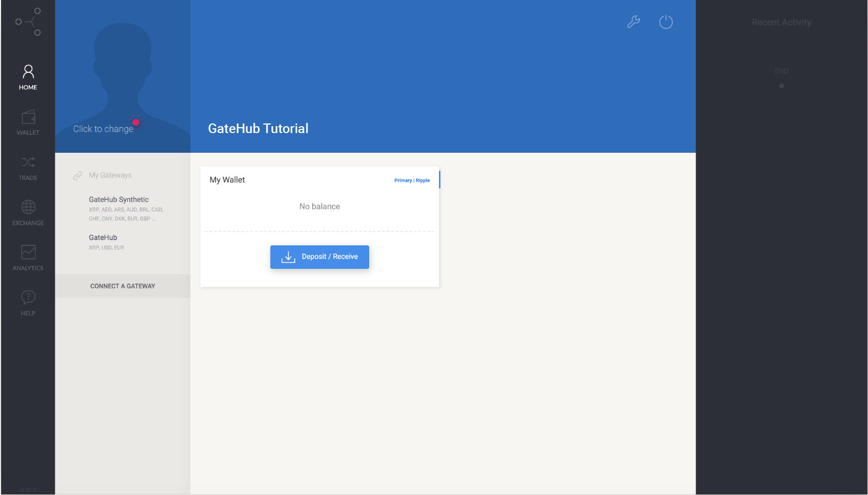Select the GateHub gateway entry

(106, 242)
